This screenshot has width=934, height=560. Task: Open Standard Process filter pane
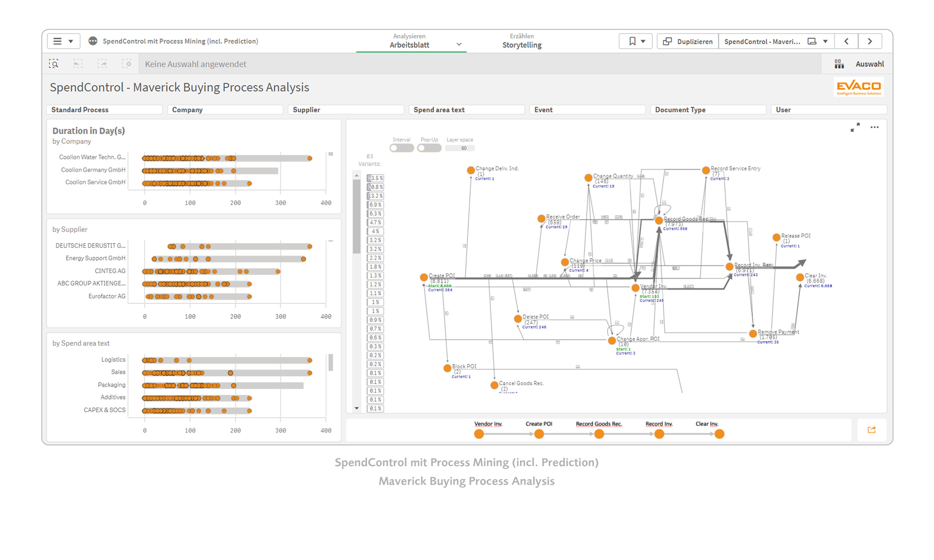click(x=105, y=110)
